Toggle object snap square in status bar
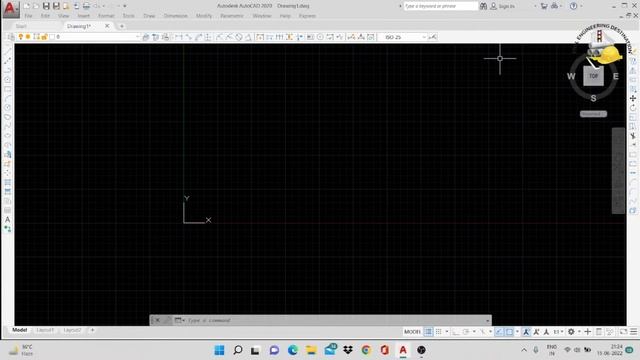The image size is (640, 360). (x=509, y=332)
